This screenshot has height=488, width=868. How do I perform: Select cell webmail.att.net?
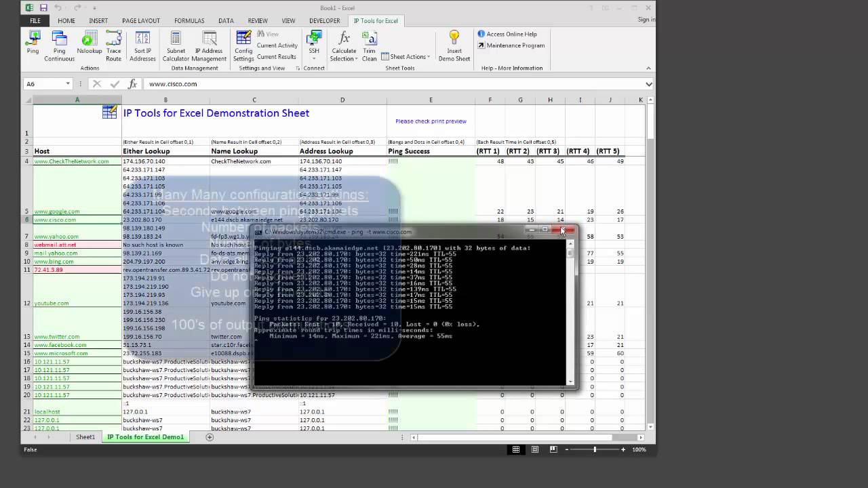point(77,245)
